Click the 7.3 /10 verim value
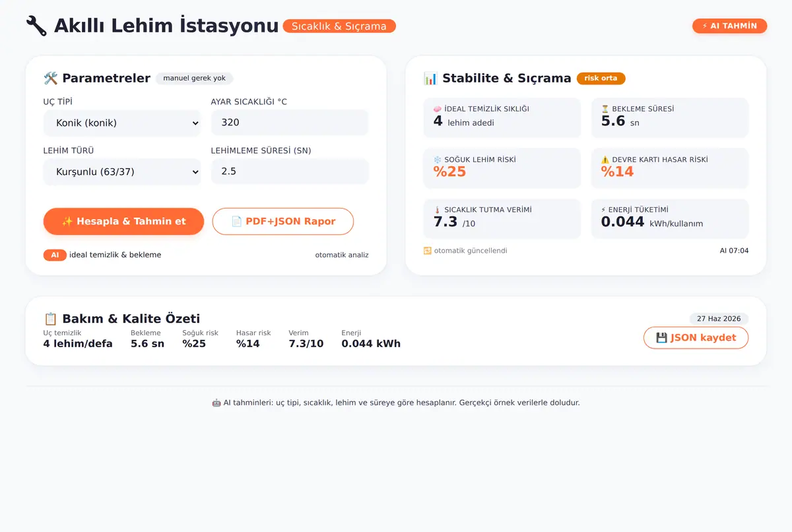This screenshot has width=792, height=532. pos(454,222)
